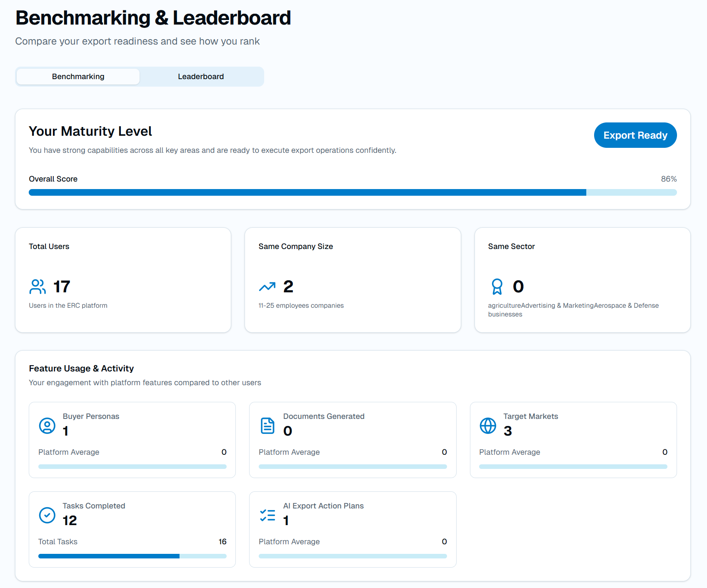The width and height of the screenshot is (707, 588).
Task: Click the trending-up icon under Same Company Size
Action: pyautogui.click(x=267, y=287)
